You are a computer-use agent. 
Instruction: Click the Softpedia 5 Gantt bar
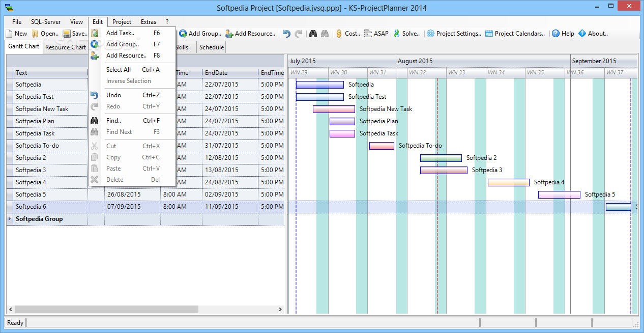(559, 195)
